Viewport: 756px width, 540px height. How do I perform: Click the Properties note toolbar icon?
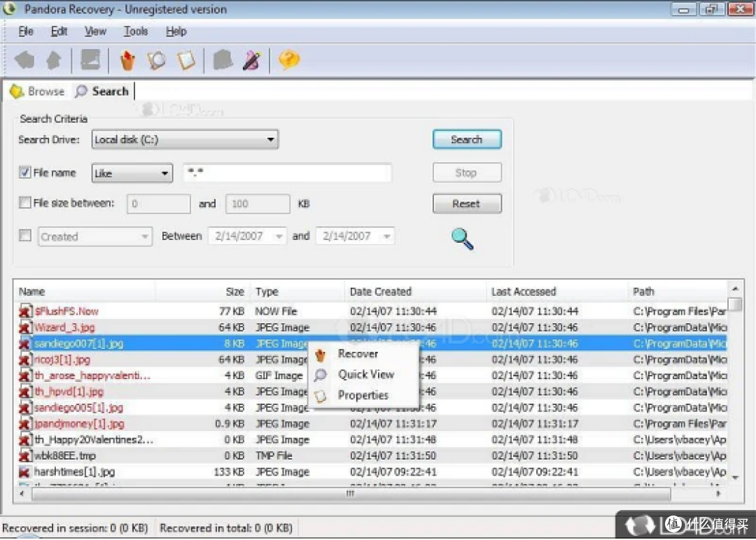(186, 60)
